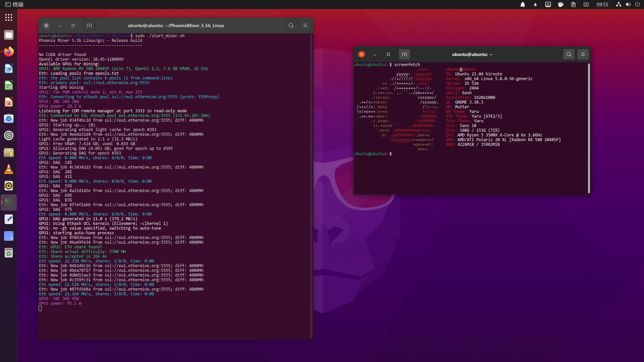Click 'Packages: 2494' in screenfetch output
644x362 pixels.
pos(462,88)
